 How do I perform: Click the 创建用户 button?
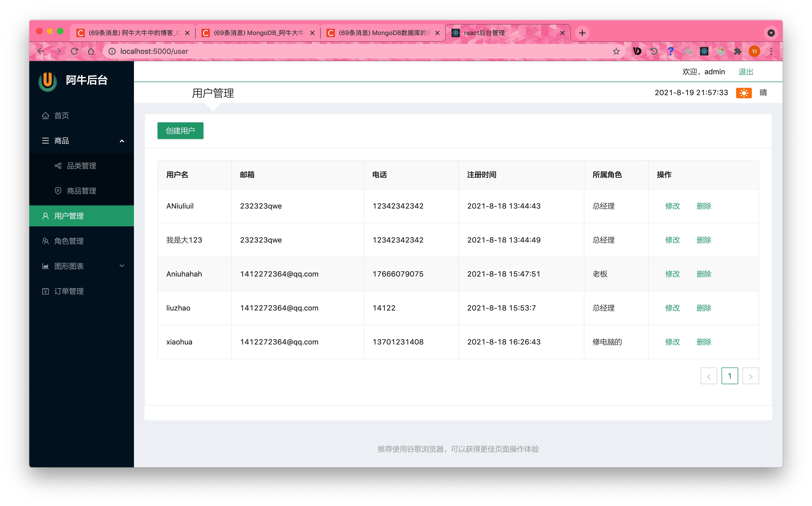(180, 130)
